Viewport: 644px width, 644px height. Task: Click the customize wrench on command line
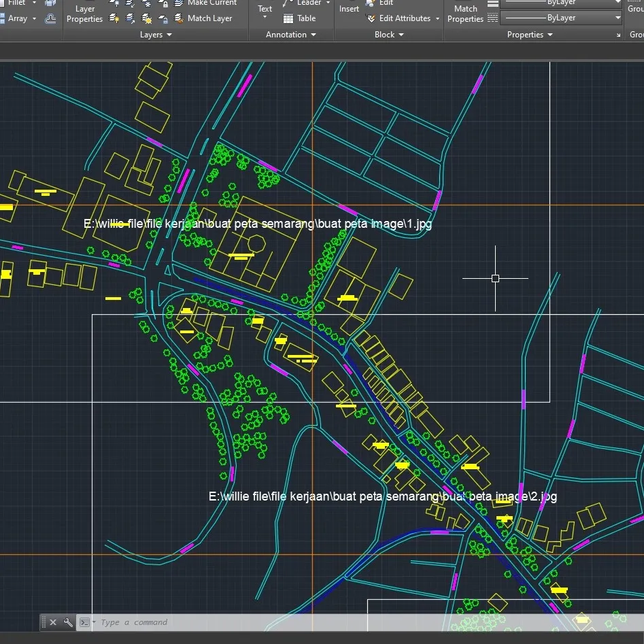[67, 622]
